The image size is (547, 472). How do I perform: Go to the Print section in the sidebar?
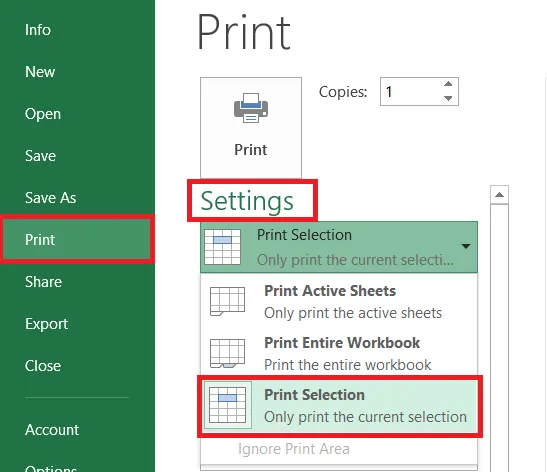pyautogui.click(x=77, y=240)
